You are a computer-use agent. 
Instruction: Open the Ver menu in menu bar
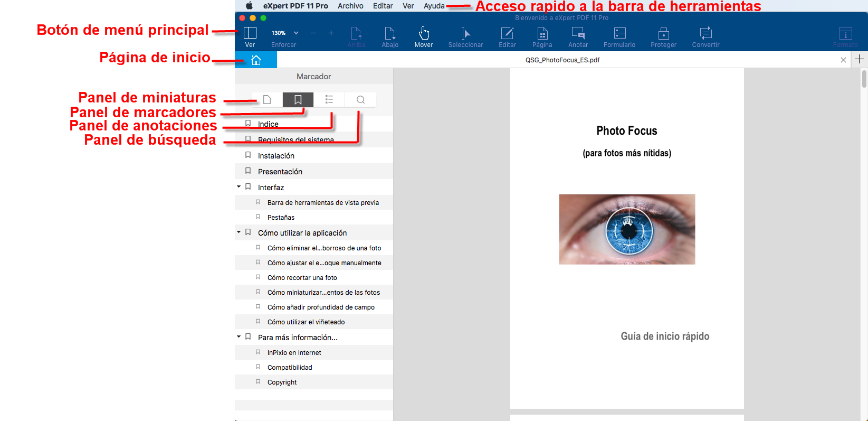pyautogui.click(x=408, y=6)
